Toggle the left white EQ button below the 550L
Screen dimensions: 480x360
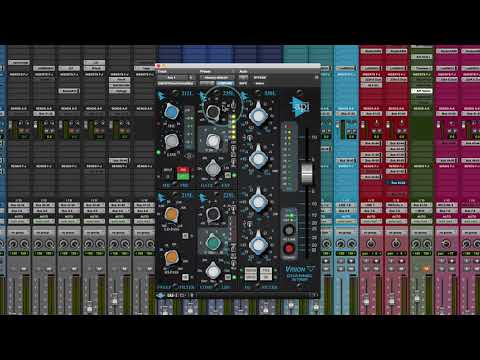click(251, 274)
